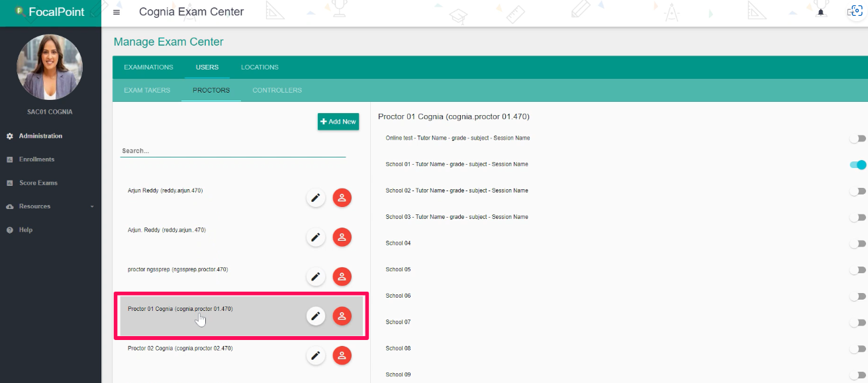Select Proctor 02 Cognia row
Viewport: 868px width, 383px height.
(x=242, y=356)
